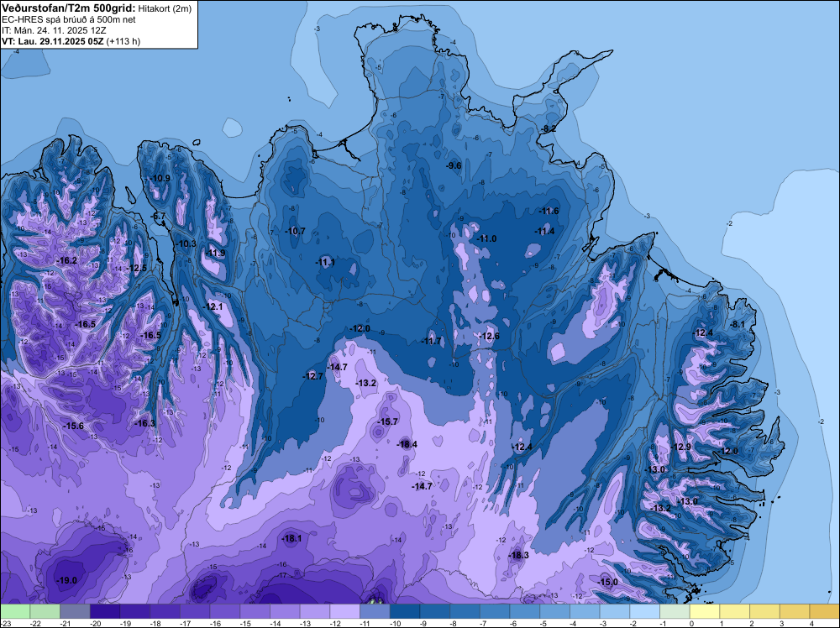This screenshot has height=628, width=840.
Task: Click the -8.2 temperature value
Action: pos(548,129)
